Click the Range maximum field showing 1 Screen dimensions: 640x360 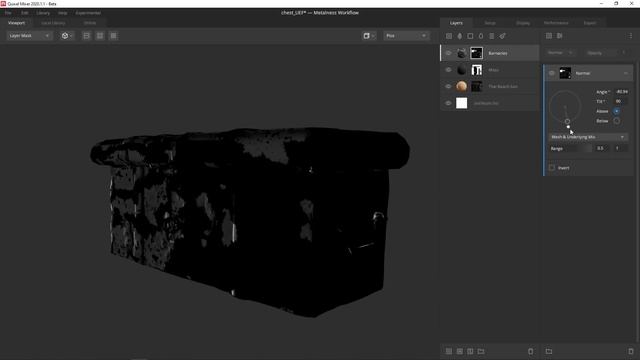coord(620,149)
